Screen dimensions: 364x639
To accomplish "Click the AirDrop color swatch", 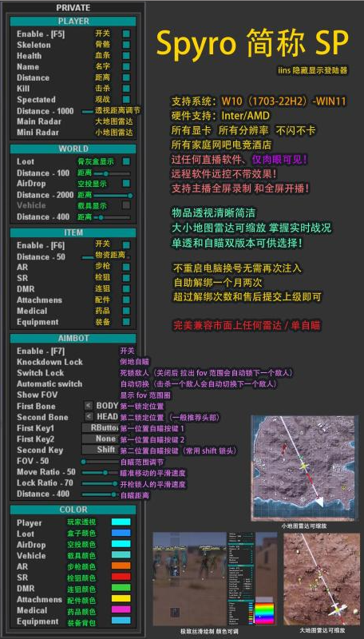I will click(121, 544).
